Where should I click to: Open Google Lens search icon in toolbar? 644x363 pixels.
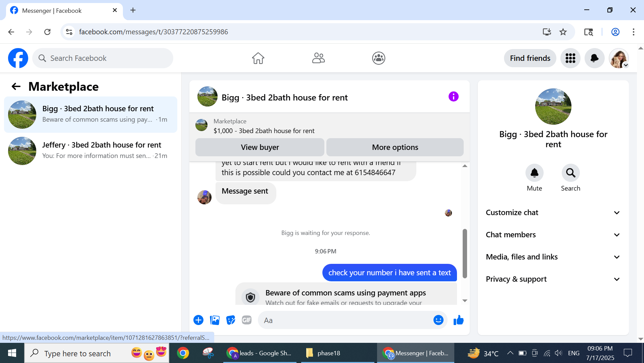click(589, 32)
